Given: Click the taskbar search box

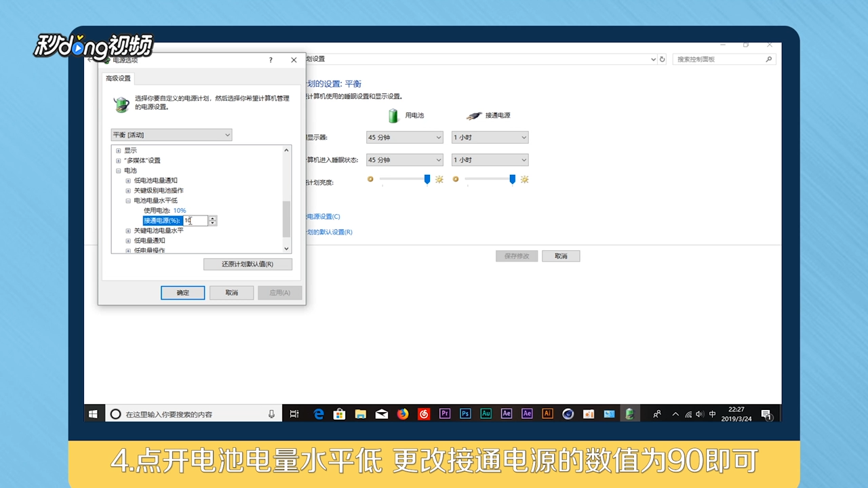Looking at the screenshot, I should (x=194, y=413).
